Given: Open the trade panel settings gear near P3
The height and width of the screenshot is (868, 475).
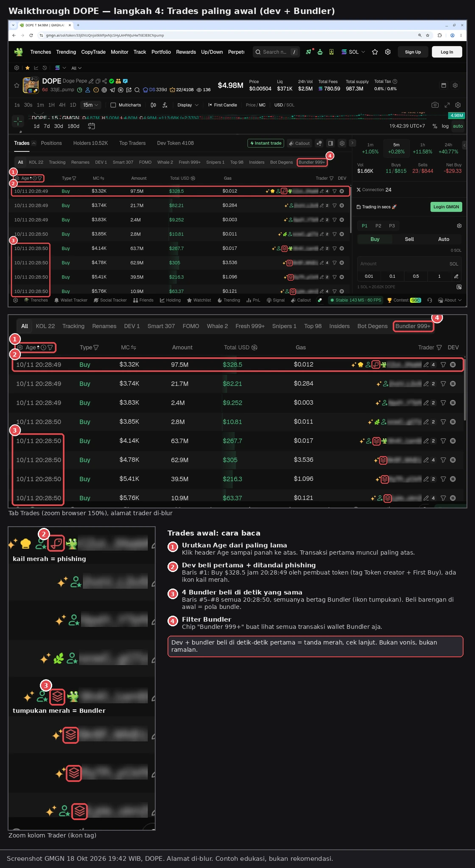Looking at the screenshot, I should coord(459,226).
